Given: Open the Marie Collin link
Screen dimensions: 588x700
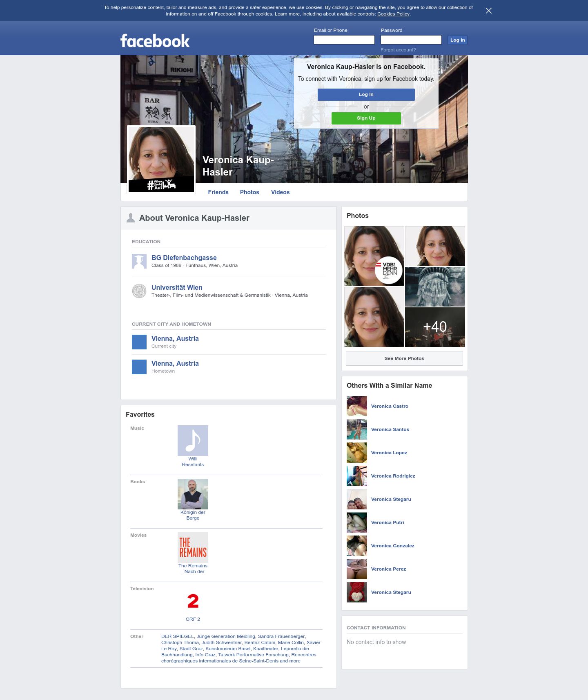Looking at the screenshot, I should click(291, 642).
